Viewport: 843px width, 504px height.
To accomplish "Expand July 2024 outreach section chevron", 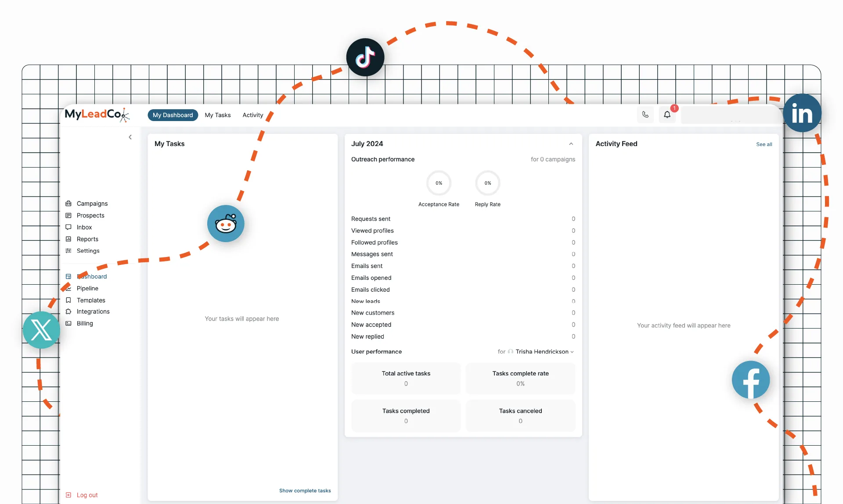I will 571,144.
